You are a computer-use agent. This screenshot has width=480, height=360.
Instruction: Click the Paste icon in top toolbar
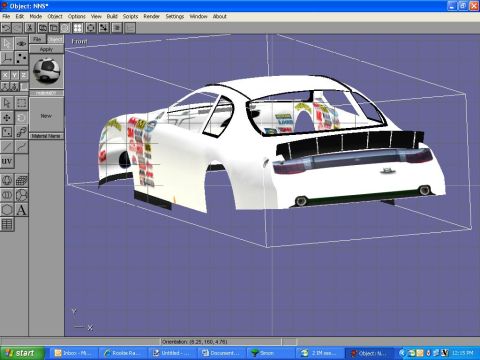point(54,28)
